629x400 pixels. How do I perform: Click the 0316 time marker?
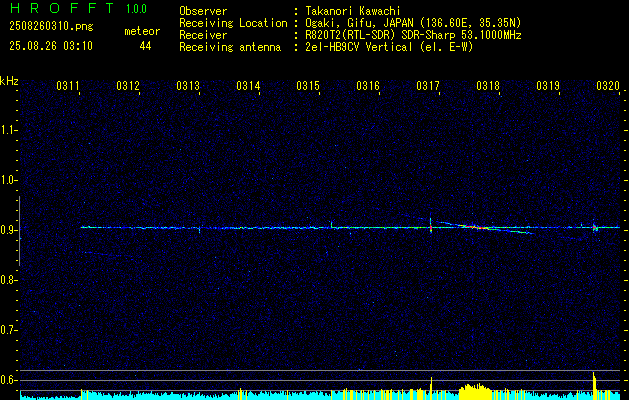click(x=368, y=86)
